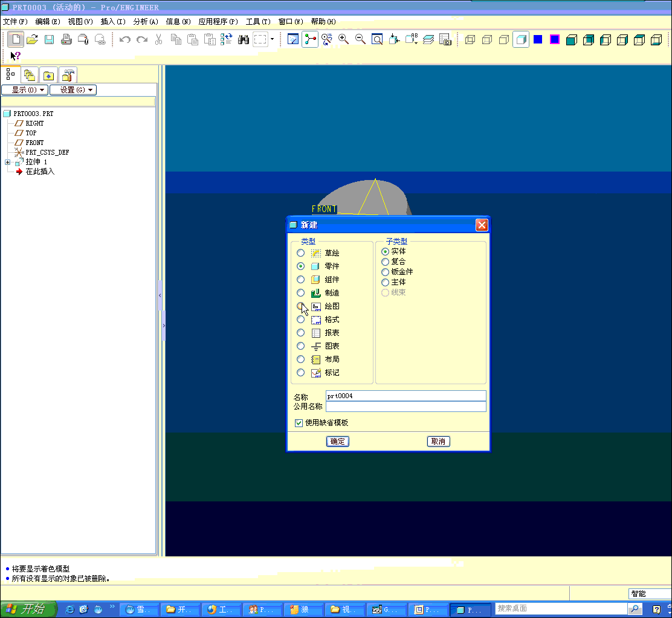The height and width of the screenshot is (618, 672).
Task: Open the 文件(F) menu
Action: (16, 21)
